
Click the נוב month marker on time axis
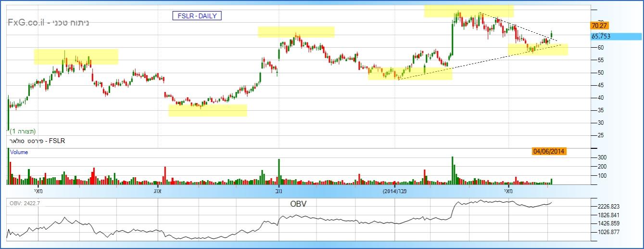[x=278, y=192]
